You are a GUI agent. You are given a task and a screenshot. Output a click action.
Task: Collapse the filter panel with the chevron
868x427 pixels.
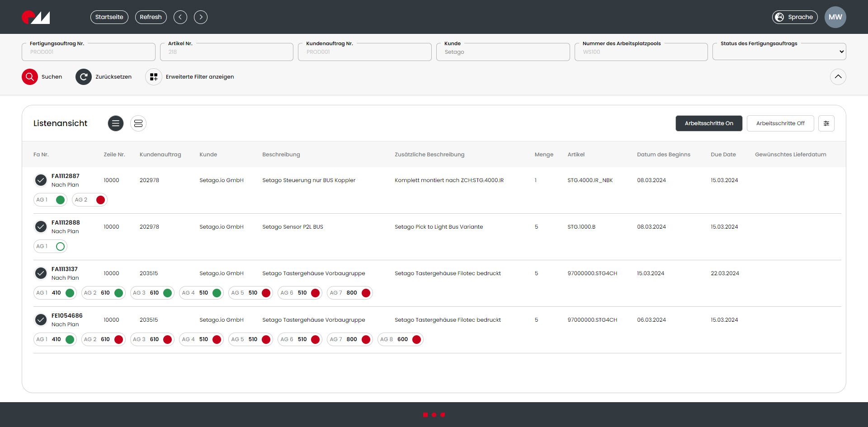tap(838, 77)
